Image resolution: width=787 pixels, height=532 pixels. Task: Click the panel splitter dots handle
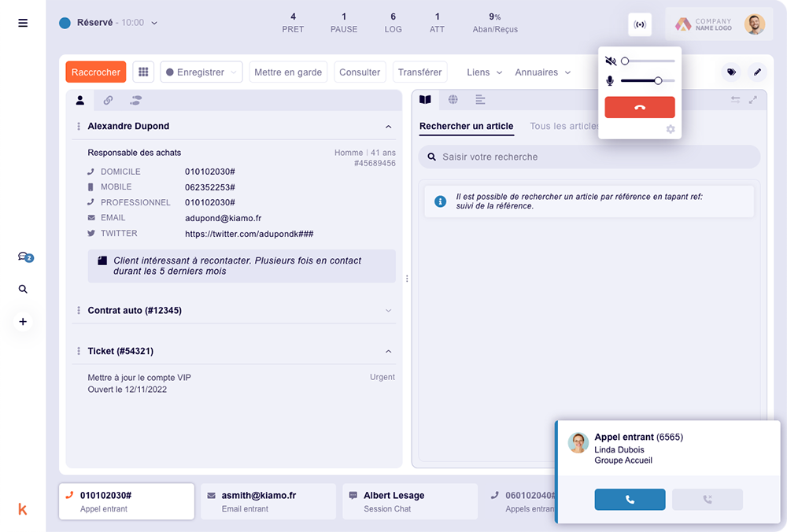tap(407, 279)
